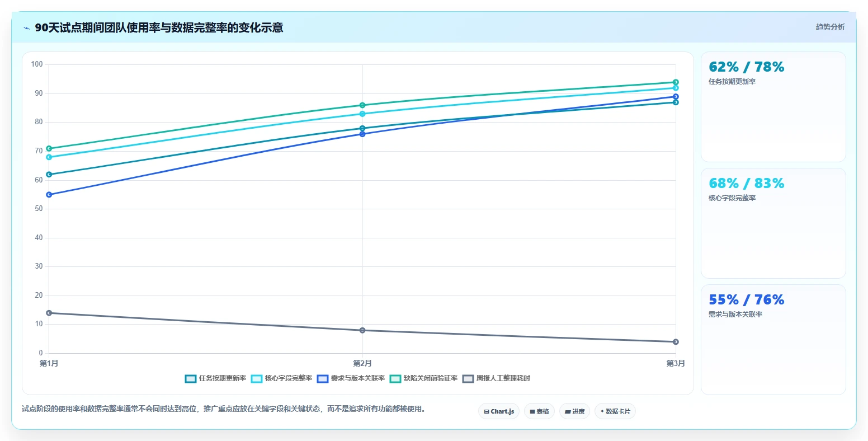
Task: Click the 第1月 point at 62 on teal line
Action: (x=49, y=175)
